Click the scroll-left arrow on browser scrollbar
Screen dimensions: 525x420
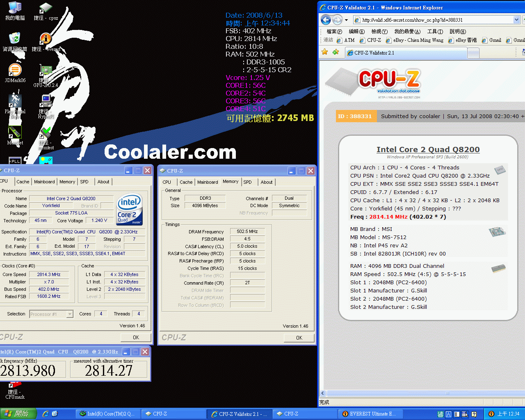click(323, 393)
